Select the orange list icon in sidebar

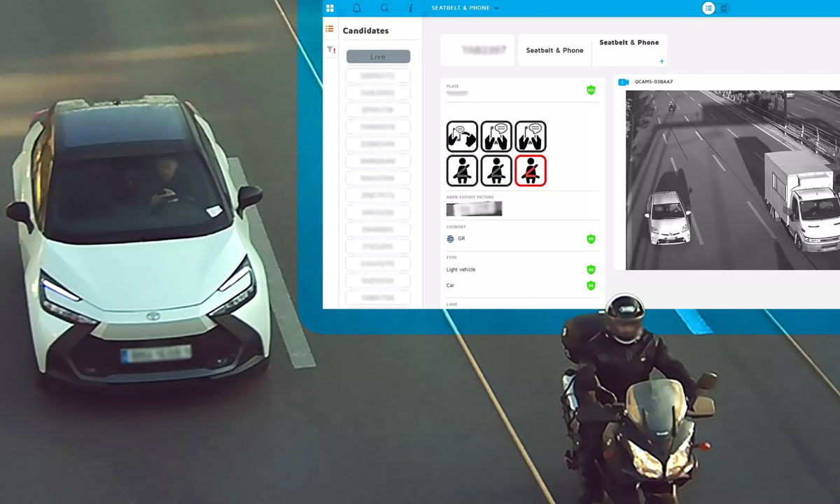pyautogui.click(x=330, y=29)
